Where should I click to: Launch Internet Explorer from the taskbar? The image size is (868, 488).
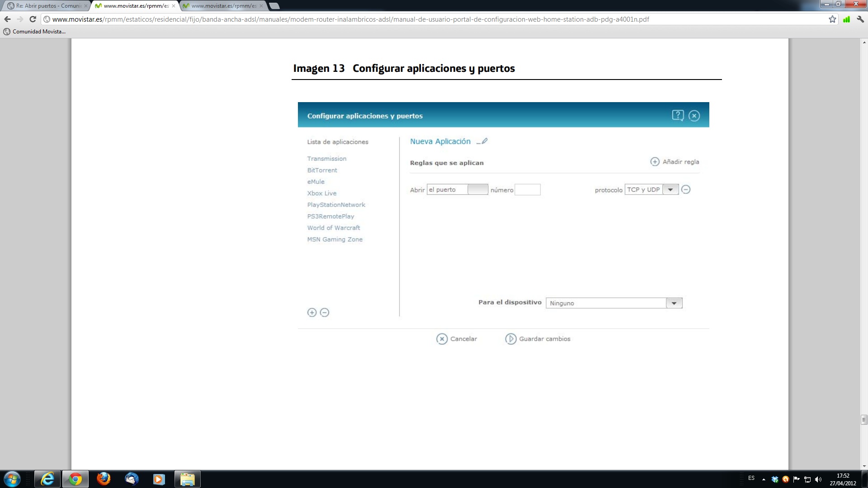(47, 479)
